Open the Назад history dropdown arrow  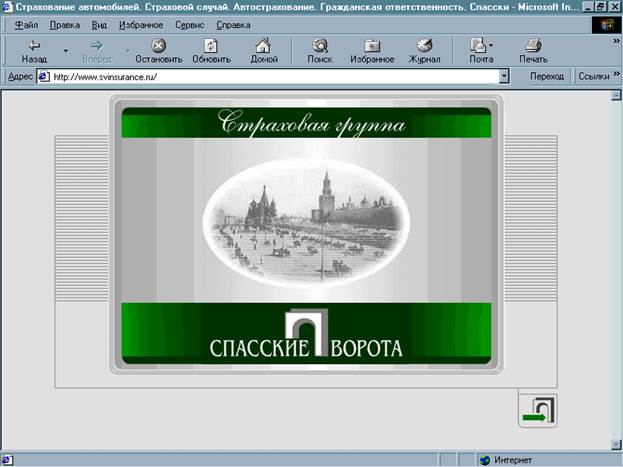tap(66, 49)
